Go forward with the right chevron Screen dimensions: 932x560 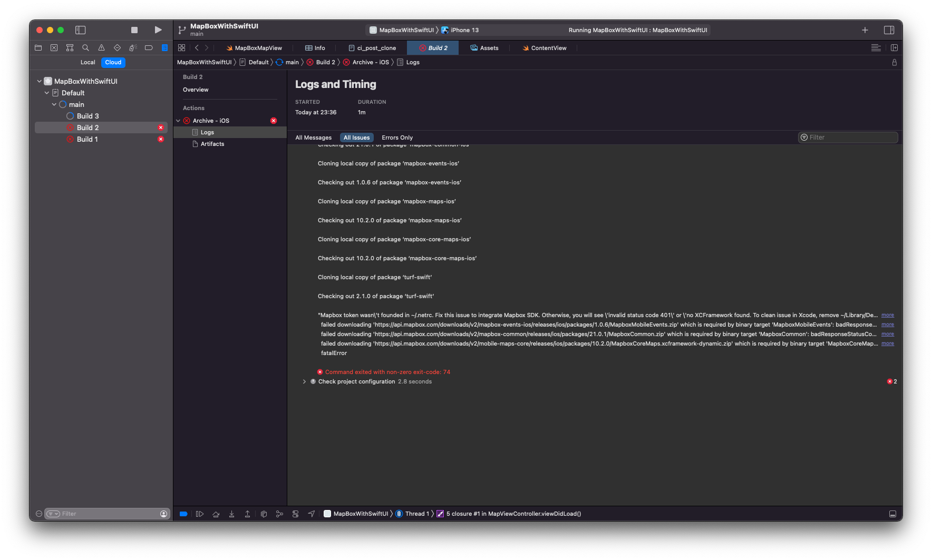coord(207,48)
